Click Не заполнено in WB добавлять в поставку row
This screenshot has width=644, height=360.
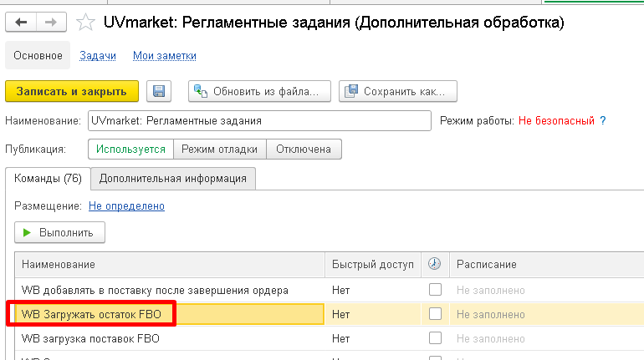tap(491, 291)
